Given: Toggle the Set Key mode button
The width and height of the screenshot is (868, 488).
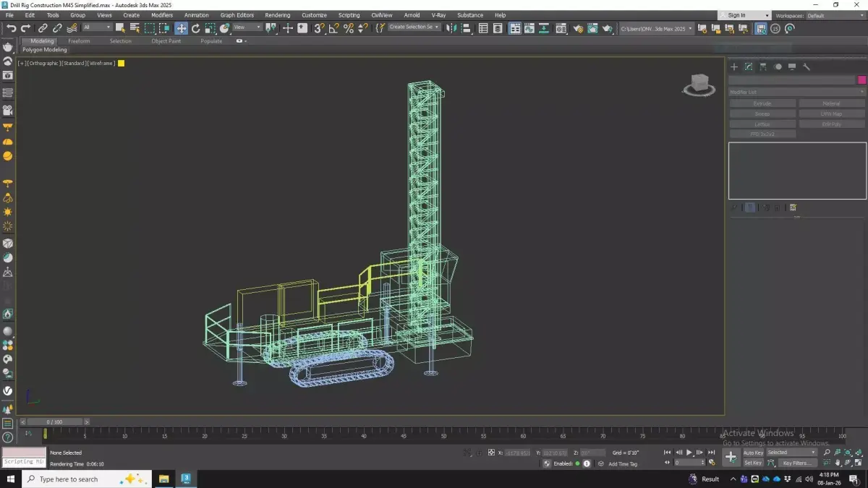Looking at the screenshot, I should click(x=753, y=463).
